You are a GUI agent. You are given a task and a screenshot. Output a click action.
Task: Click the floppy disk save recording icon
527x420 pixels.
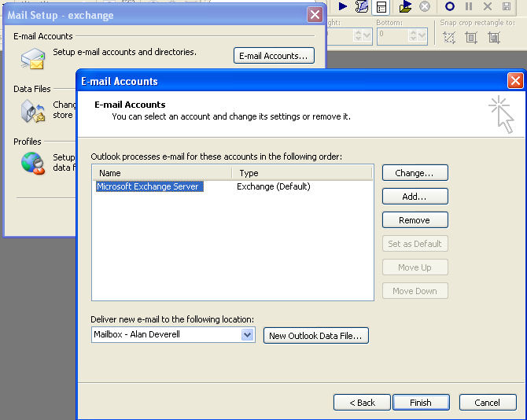[507, 6]
